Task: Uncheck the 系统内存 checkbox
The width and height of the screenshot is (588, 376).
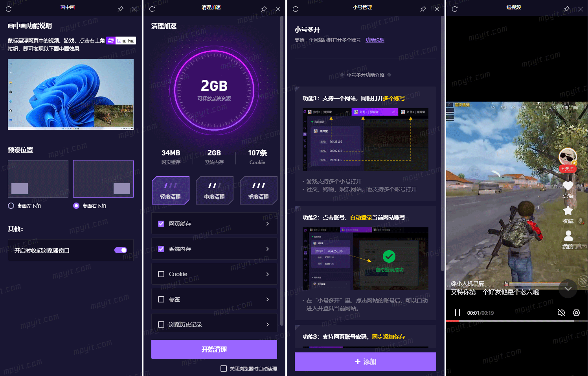Action: pos(161,249)
